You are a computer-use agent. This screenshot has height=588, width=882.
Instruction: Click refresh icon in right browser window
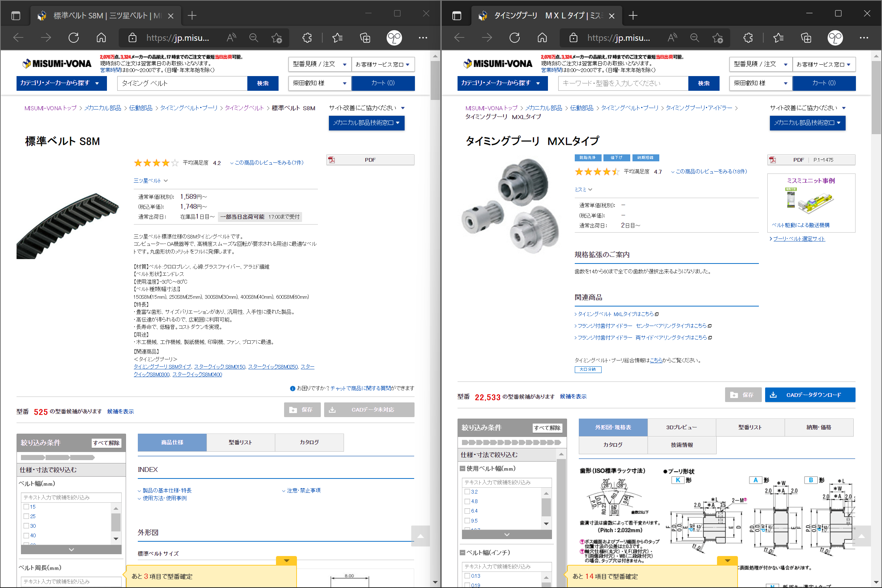(x=514, y=37)
